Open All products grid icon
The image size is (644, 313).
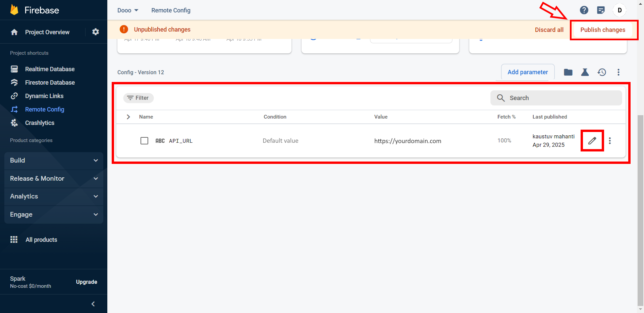click(14, 239)
